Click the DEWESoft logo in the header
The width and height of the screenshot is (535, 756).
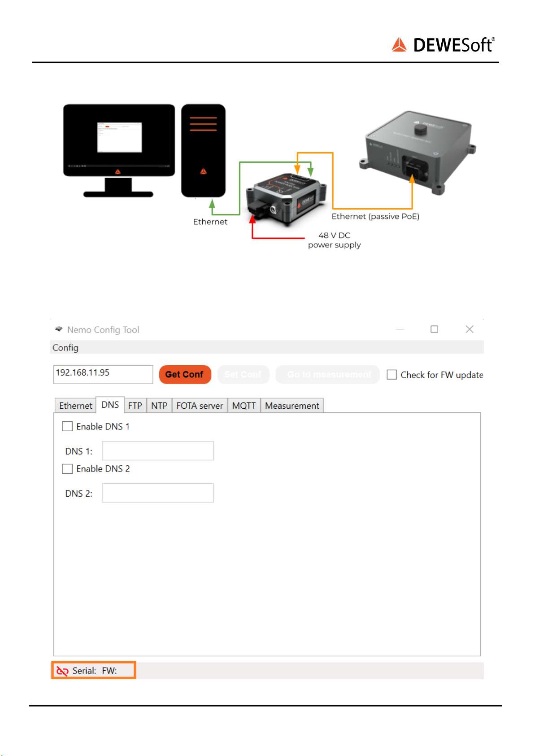click(x=444, y=45)
